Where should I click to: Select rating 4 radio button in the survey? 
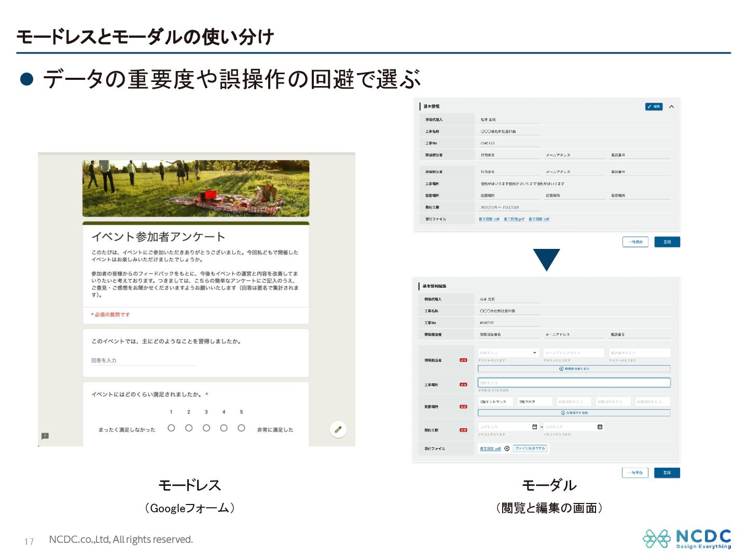pyautogui.click(x=224, y=428)
